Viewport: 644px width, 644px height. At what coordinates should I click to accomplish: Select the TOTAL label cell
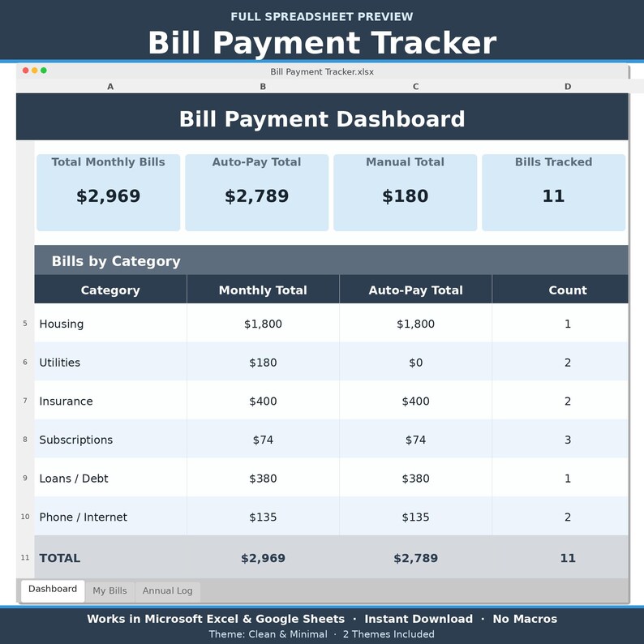[110, 557]
